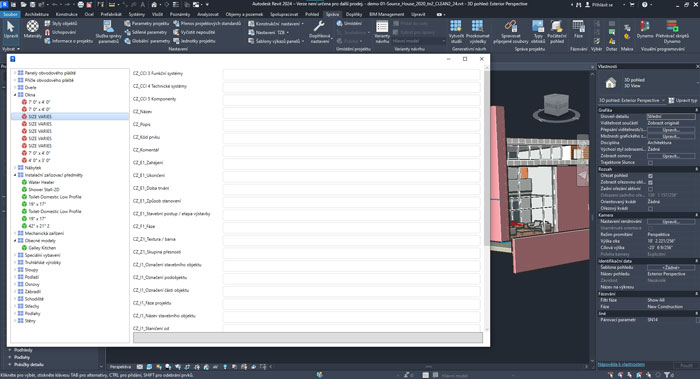Open Styly objektů settings
This screenshot has height=379, width=700.
point(61,23)
